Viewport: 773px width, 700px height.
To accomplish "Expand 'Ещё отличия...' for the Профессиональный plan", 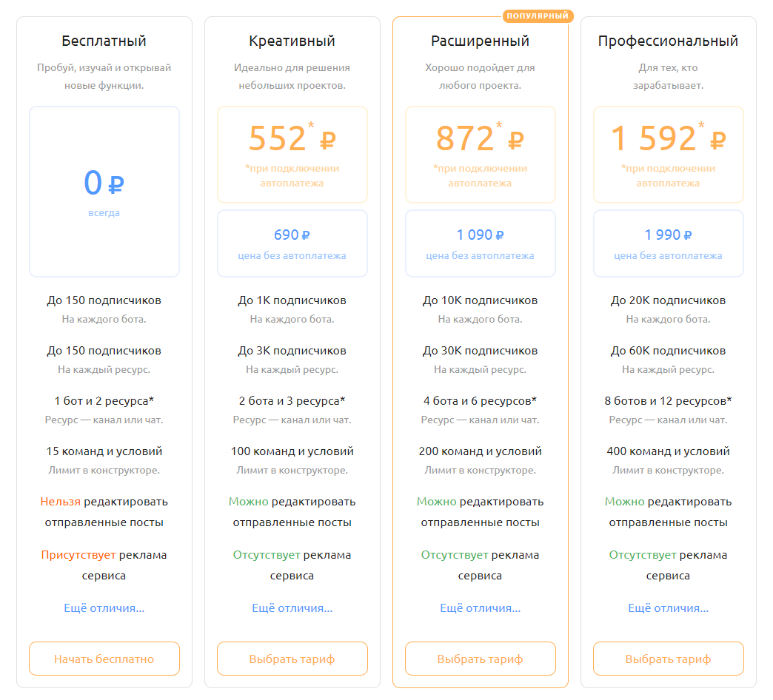I will pyautogui.click(x=669, y=608).
